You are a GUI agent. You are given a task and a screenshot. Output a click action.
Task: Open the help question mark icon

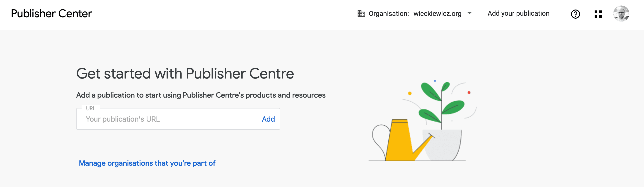[575, 14]
